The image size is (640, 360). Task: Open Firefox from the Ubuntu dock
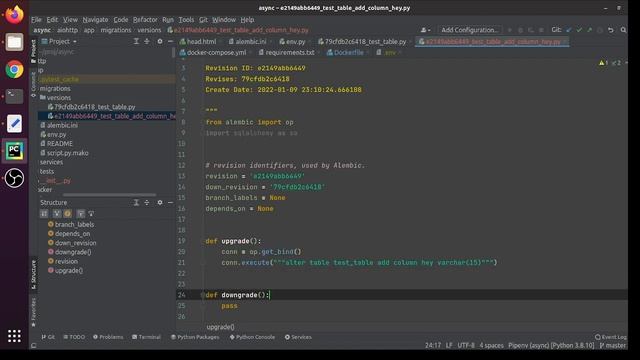pos(14,15)
